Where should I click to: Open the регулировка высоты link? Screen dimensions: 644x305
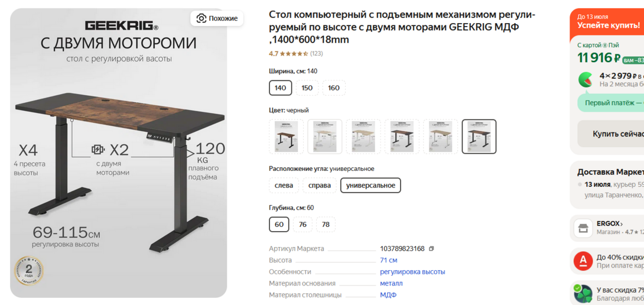click(412, 272)
